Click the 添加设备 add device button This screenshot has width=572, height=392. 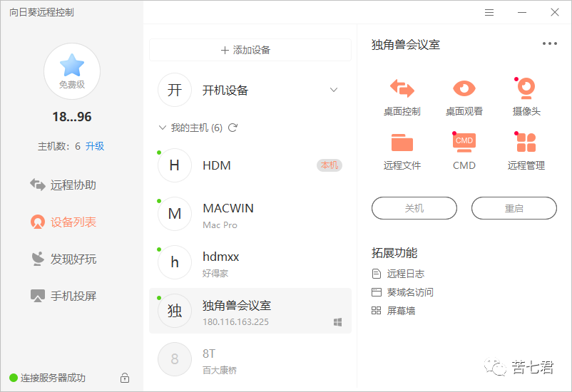click(250, 50)
